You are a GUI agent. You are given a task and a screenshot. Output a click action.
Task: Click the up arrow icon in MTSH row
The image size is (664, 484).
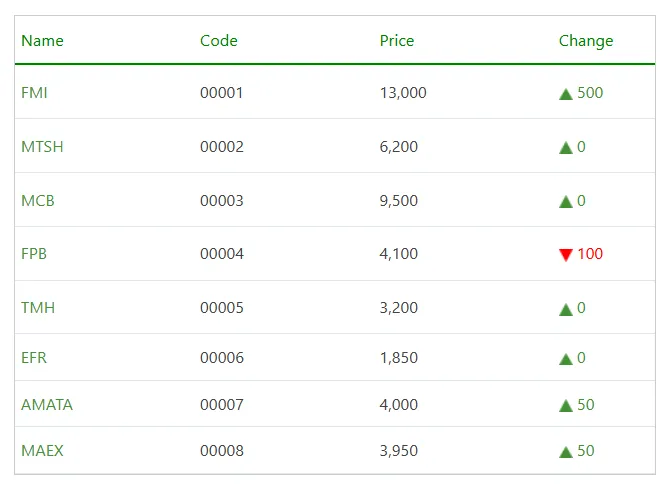tap(566, 148)
